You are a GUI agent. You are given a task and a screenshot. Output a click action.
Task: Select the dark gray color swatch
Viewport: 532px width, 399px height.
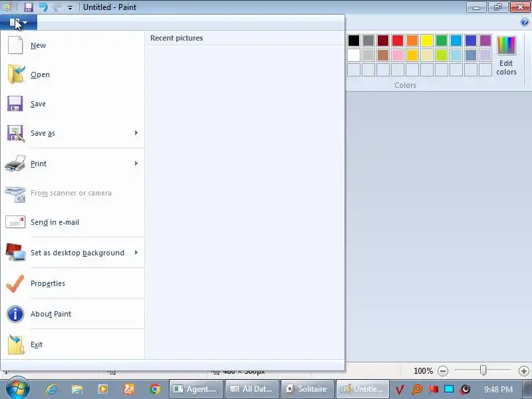pos(368,41)
